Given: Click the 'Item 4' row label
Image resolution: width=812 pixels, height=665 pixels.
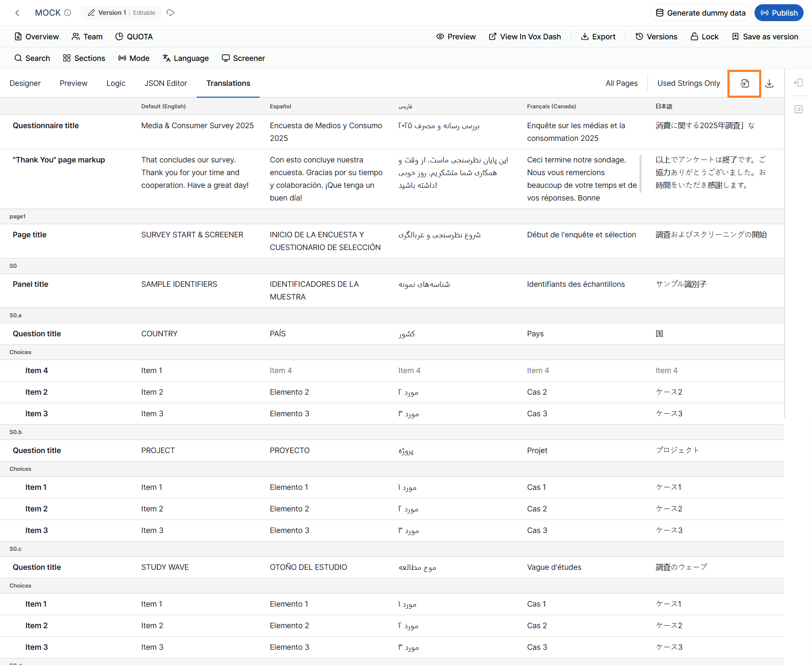Looking at the screenshot, I should 36,371.
